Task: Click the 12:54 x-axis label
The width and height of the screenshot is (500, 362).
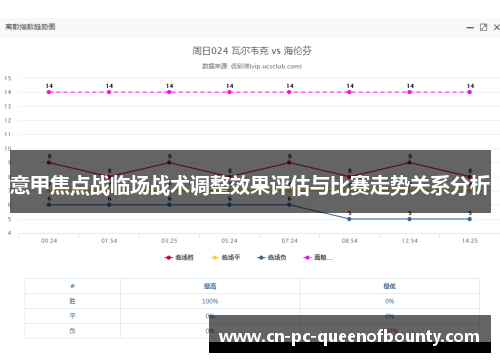Action: tap(409, 241)
